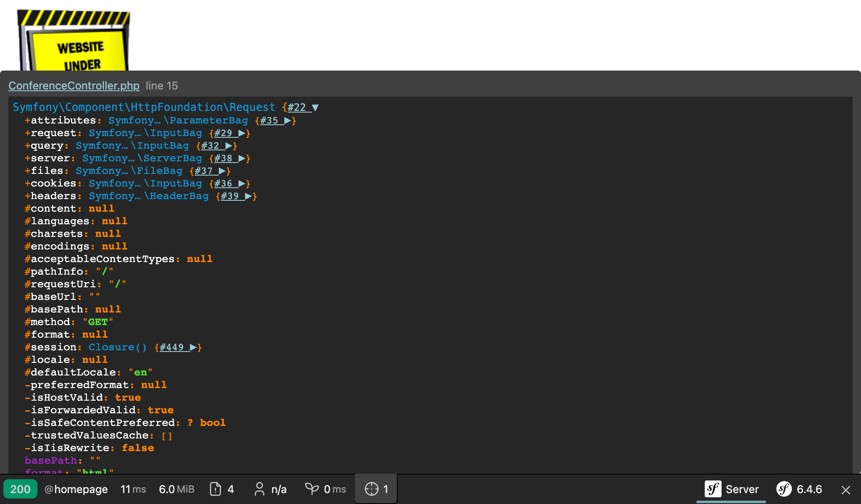Viewport: 861px width, 504px height.
Task: Expand the query InputBag #32
Action: pyautogui.click(x=228, y=146)
